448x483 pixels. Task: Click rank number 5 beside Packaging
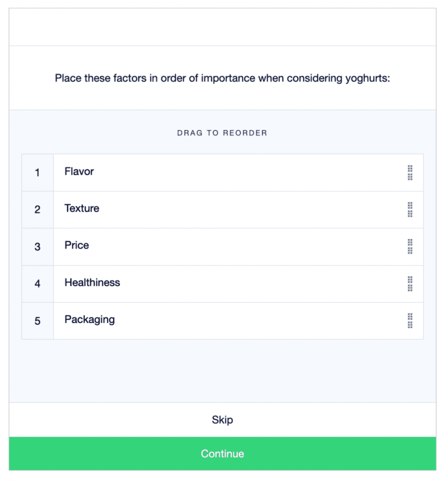coord(37,321)
